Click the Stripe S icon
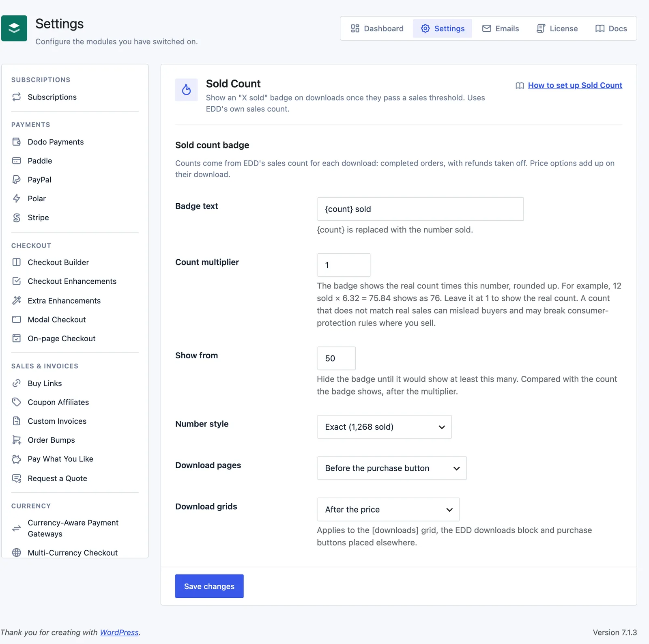Viewport: 649px width, 644px height. [x=17, y=218]
